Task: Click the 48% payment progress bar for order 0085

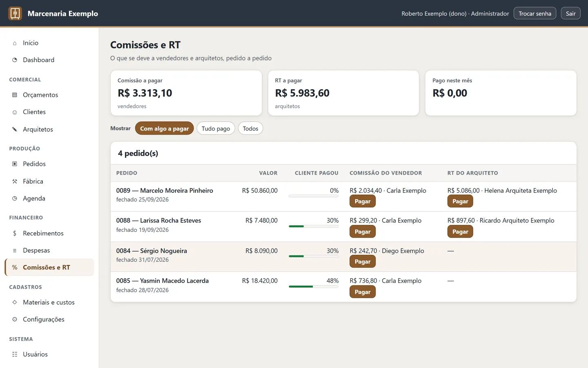Action: [x=314, y=287]
